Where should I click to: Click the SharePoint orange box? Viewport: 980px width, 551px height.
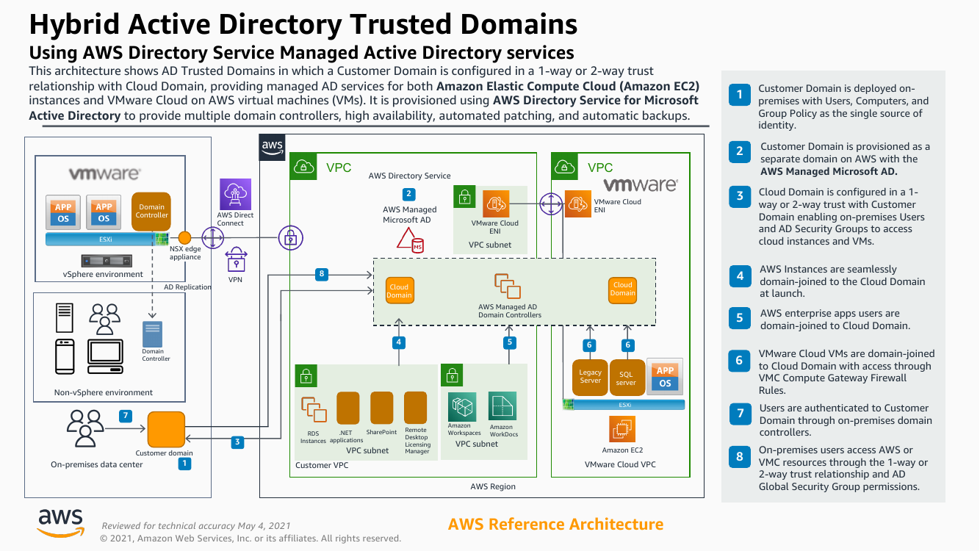pyautogui.click(x=382, y=409)
